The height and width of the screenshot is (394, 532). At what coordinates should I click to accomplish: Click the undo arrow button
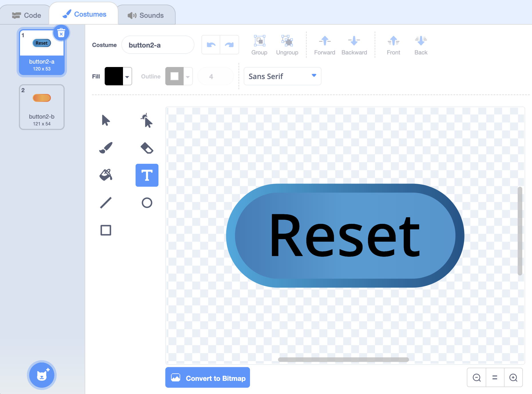coord(211,45)
